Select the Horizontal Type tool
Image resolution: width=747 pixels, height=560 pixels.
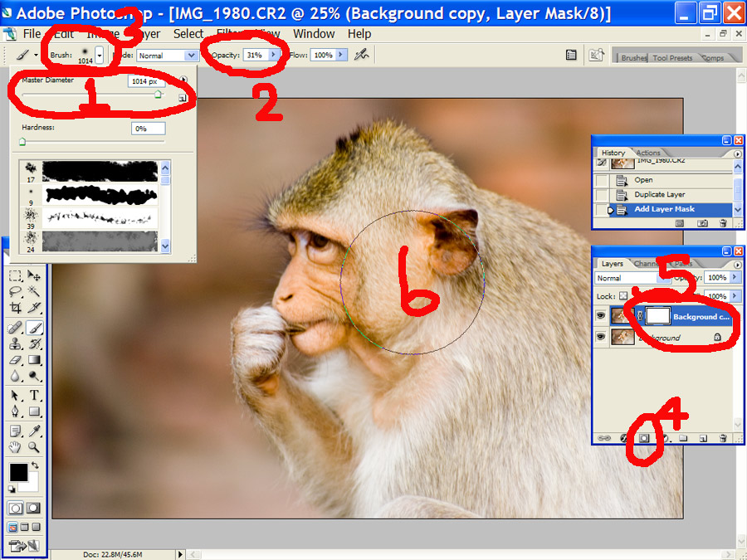(35, 395)
